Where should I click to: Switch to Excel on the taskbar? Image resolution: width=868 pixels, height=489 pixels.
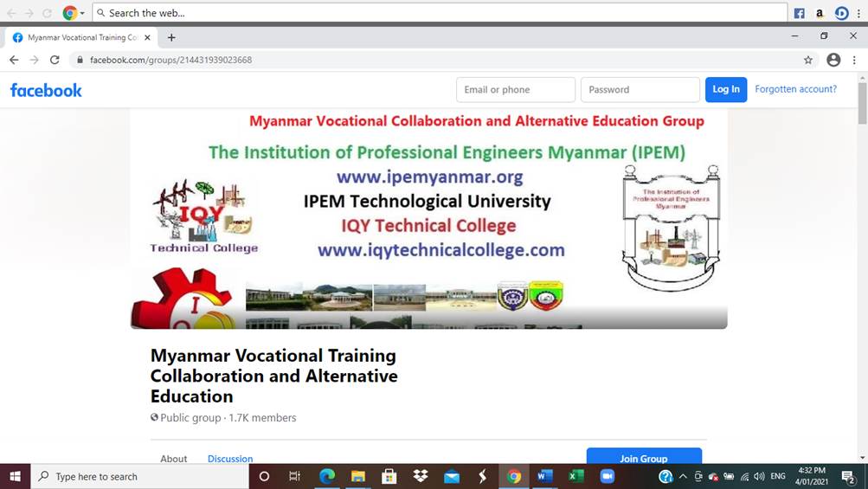575,476
